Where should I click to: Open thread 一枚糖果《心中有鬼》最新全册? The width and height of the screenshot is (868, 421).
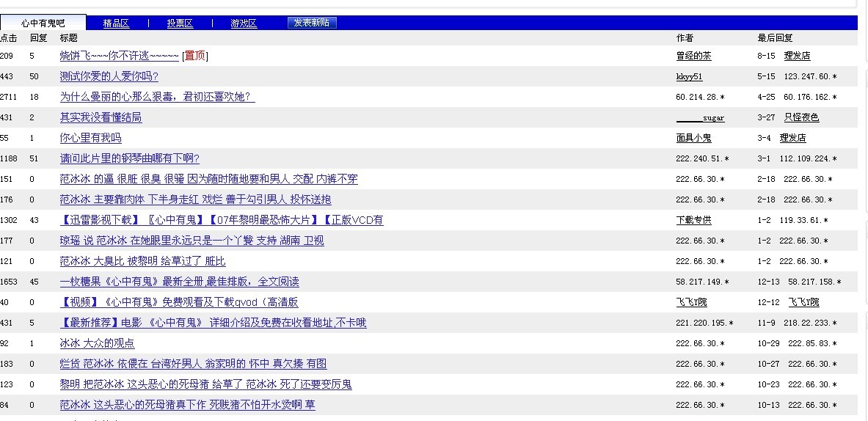179,282
